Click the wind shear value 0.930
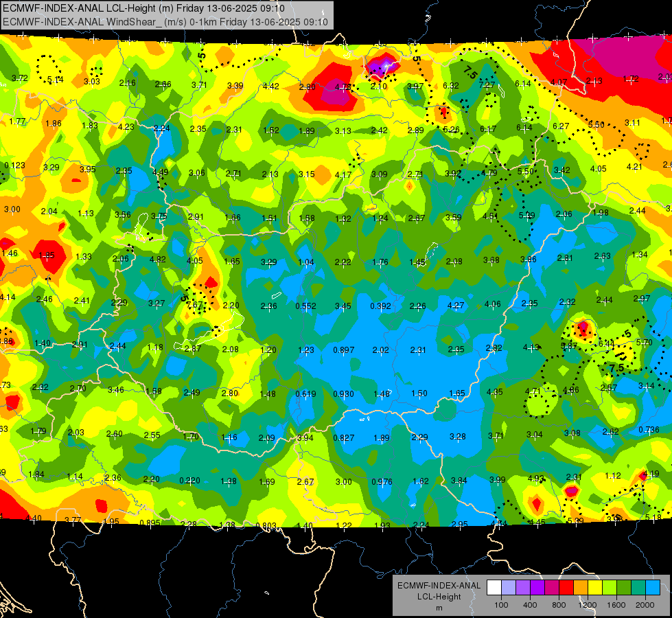The height and width of the screenshot is (618, 672). click(344, 393)
